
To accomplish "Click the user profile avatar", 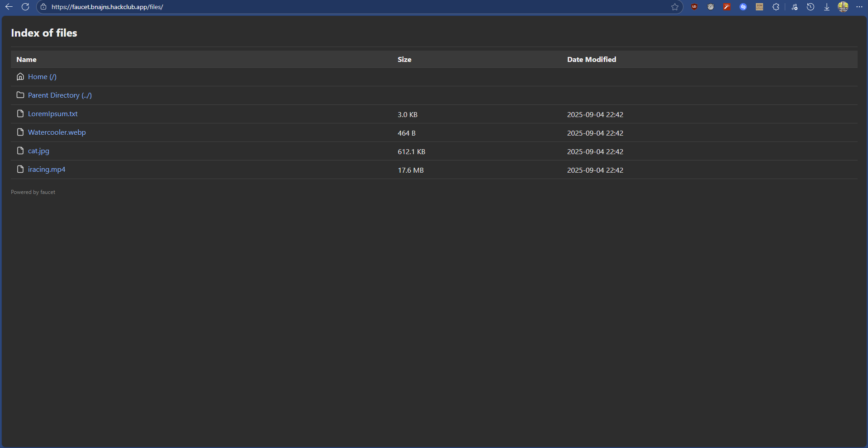I will tap(843, 7).
